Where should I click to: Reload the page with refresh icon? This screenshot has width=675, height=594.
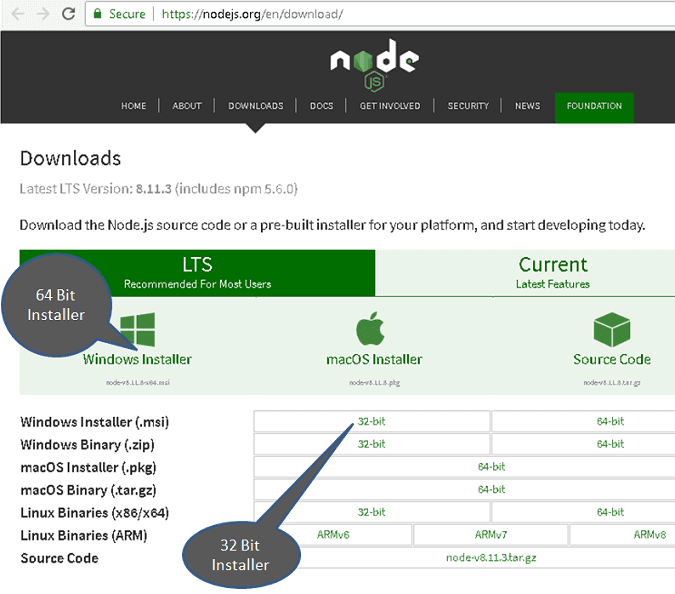[x=68, y=14]
